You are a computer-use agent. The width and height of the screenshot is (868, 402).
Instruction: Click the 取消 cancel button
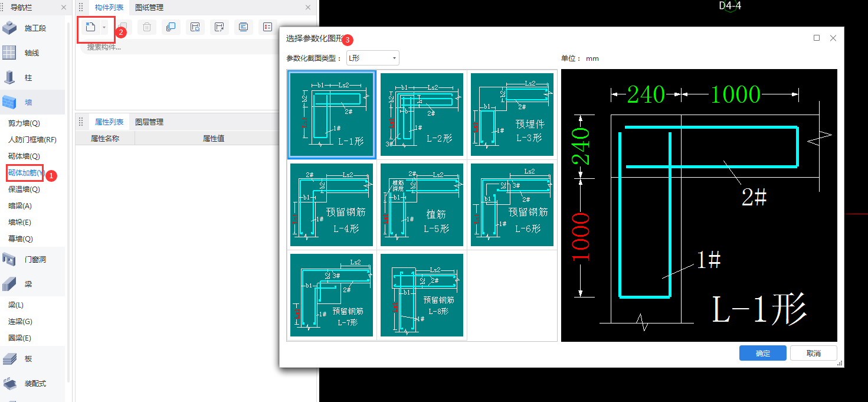point(814,353)
